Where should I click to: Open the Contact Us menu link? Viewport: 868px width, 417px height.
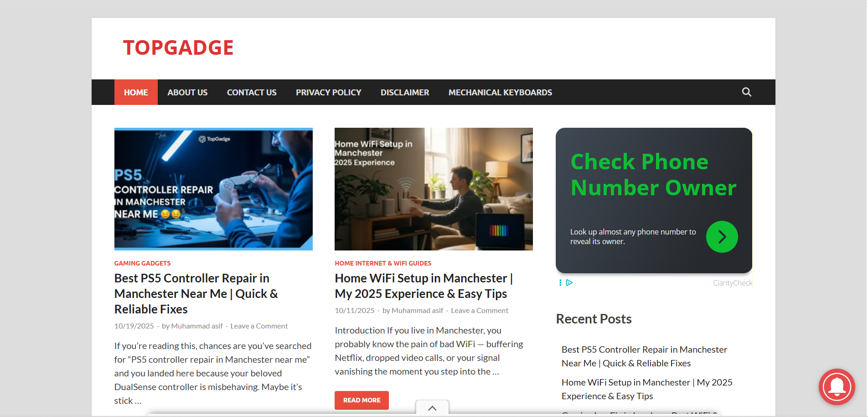[252, 92]
